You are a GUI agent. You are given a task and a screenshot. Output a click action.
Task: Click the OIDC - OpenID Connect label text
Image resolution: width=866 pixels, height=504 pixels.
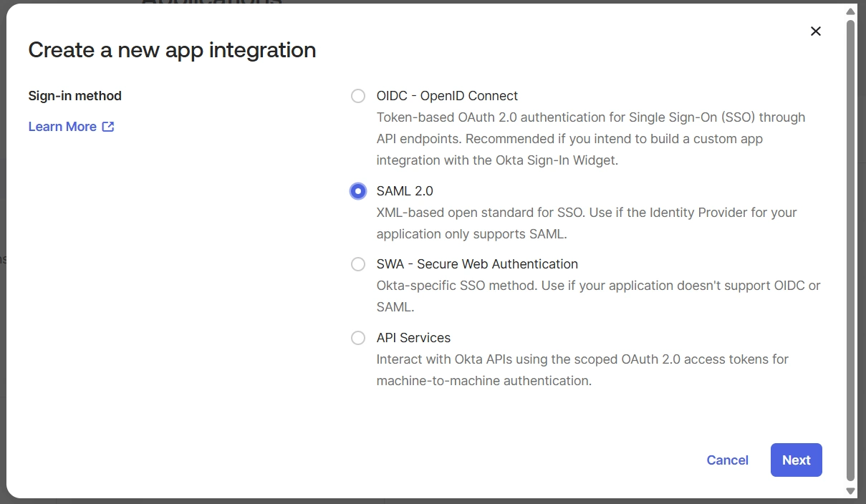446,95
